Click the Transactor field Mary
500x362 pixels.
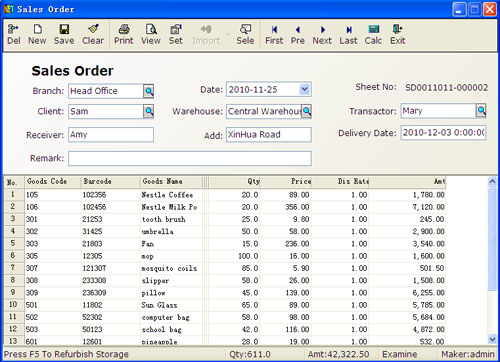tap(438, 111)
